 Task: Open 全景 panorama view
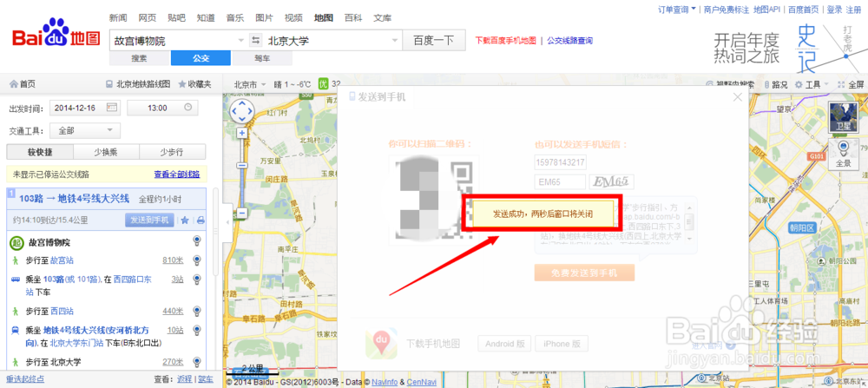pyautogui.click(x=843, y=155)
